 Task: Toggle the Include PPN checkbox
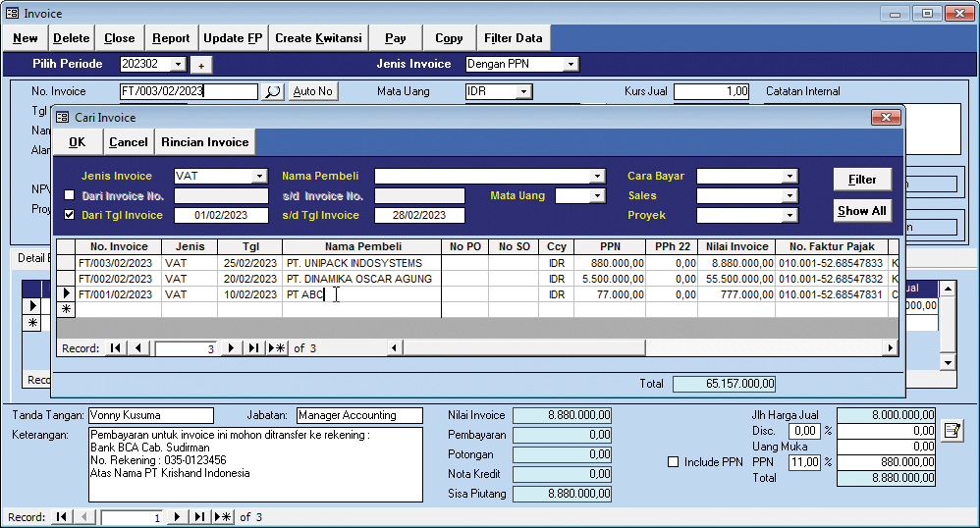tap(674, 462)
